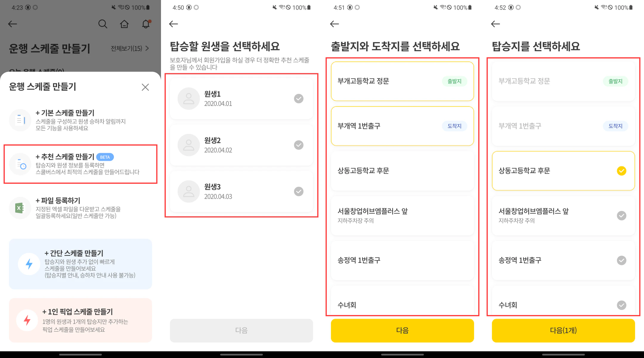Tap the Excel icon for 파일 등록하기

coord(20,208)
